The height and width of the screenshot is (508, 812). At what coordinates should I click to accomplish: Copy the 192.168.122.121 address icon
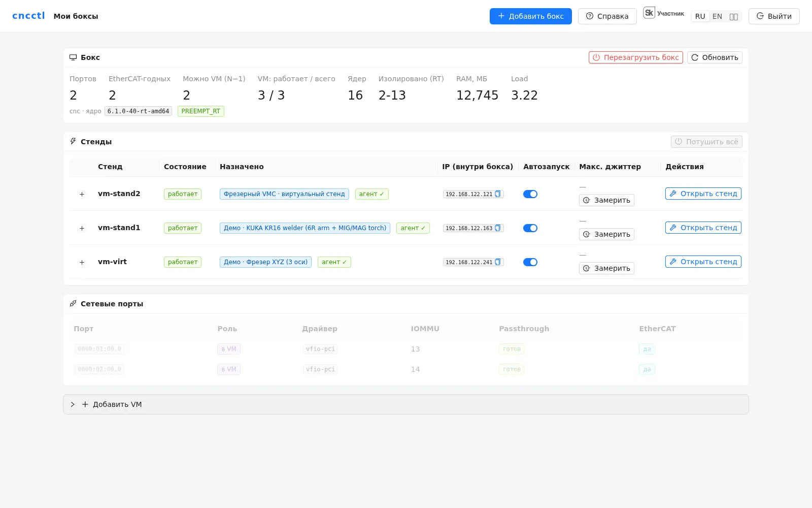pyautogui.click(x=498, y=194)
